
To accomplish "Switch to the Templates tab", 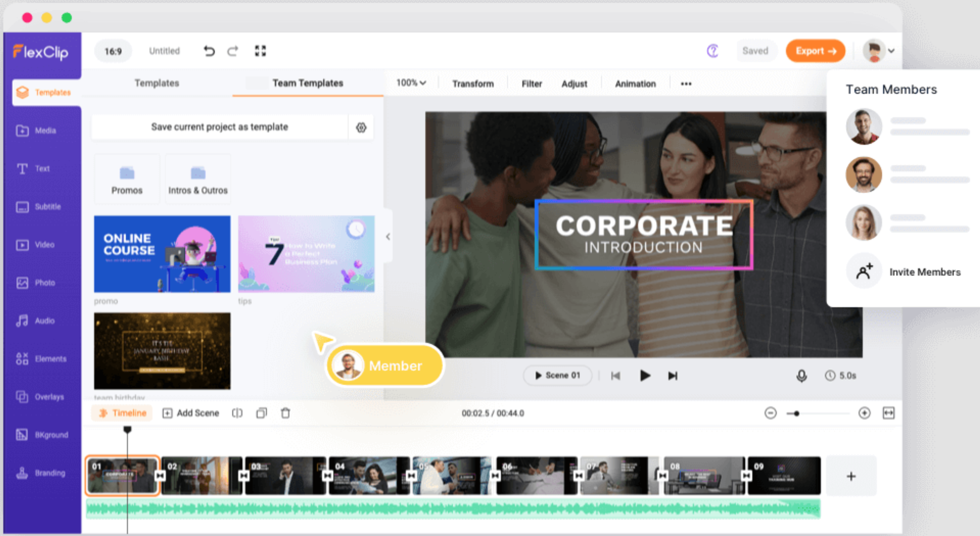I will 157,83.
